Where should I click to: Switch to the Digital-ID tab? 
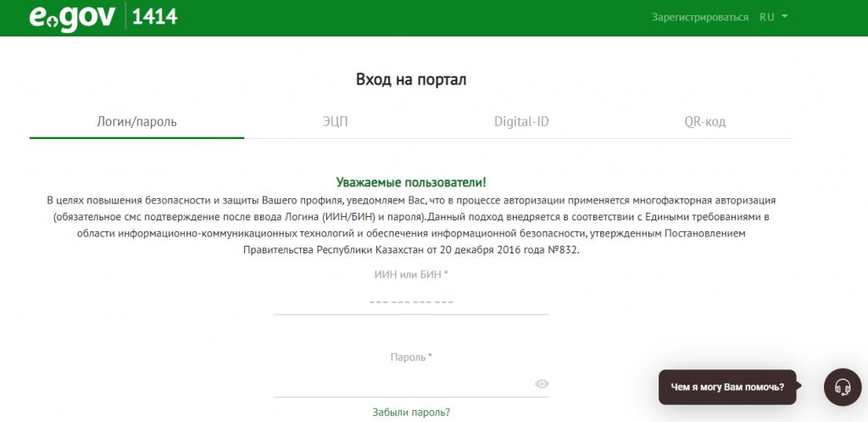tap(521, 122)
